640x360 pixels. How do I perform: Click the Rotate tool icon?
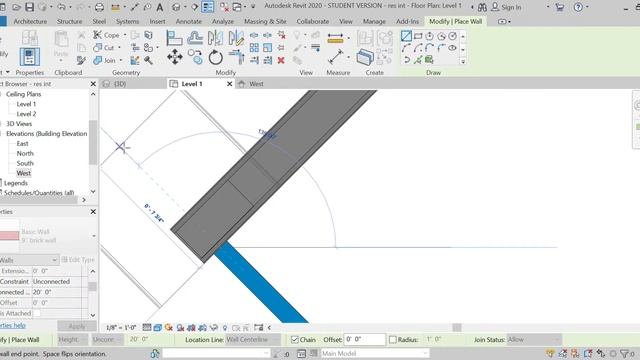tap(216, 57)
